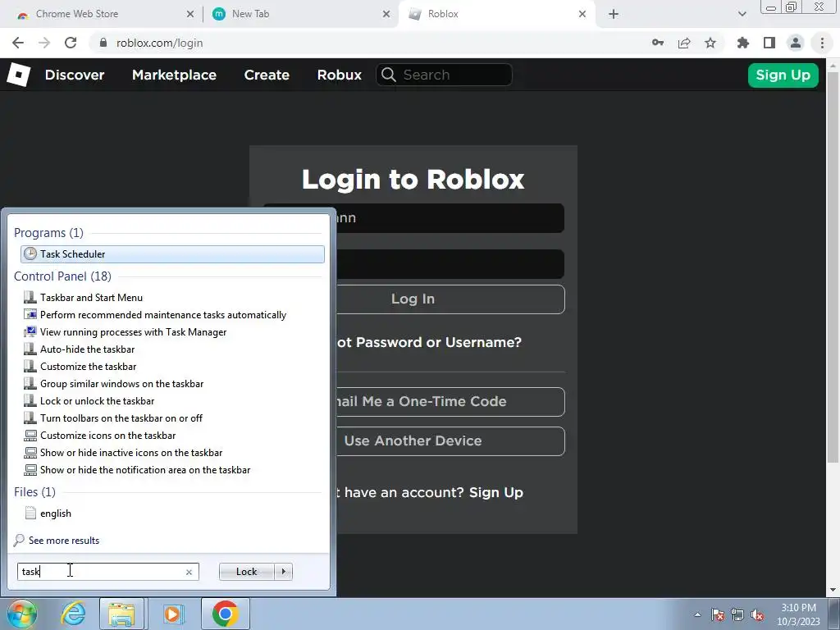Reload the Roblox login page
The height and width of the screenshot is (630, 840).
tap(71, 43)
